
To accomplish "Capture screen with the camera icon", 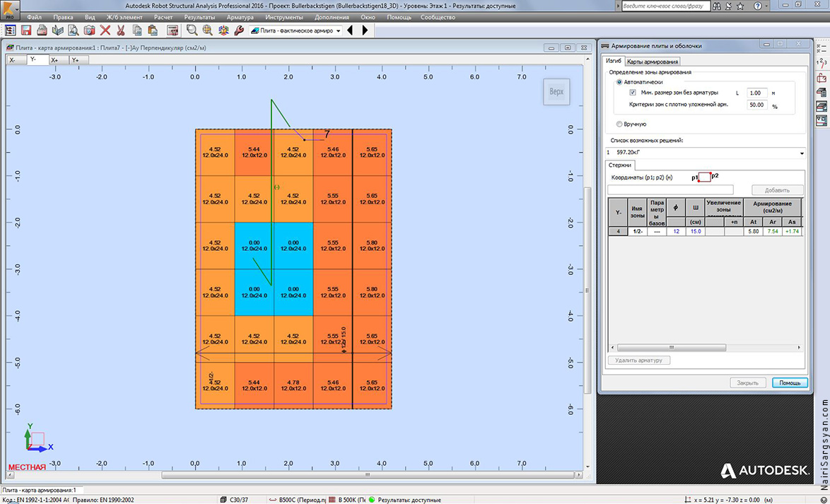I will 90,30.
